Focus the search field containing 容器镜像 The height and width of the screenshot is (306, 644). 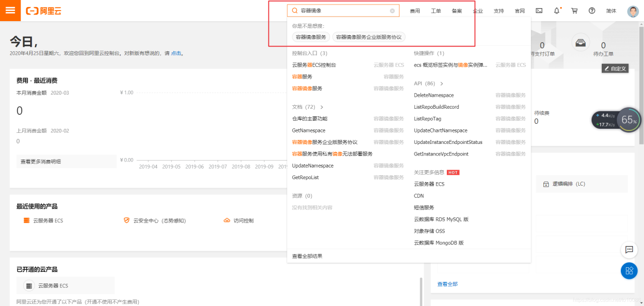pos(343,11)
